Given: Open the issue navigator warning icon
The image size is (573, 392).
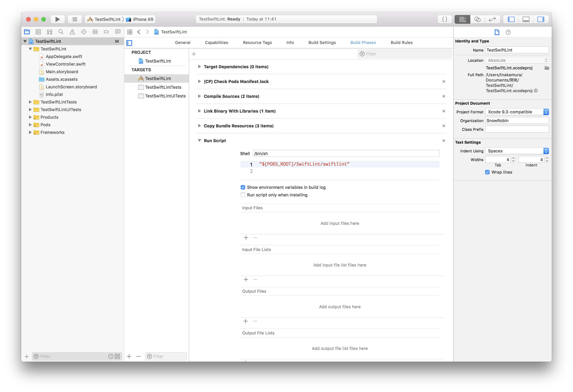Looking at the screenshot, I should (72, 32).
